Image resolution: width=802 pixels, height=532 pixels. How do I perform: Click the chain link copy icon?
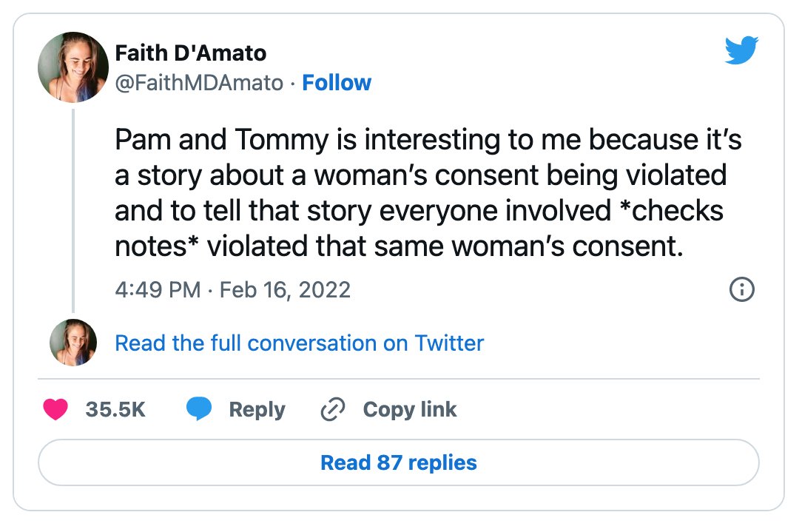pyautogui.click(x=333, y=409)
